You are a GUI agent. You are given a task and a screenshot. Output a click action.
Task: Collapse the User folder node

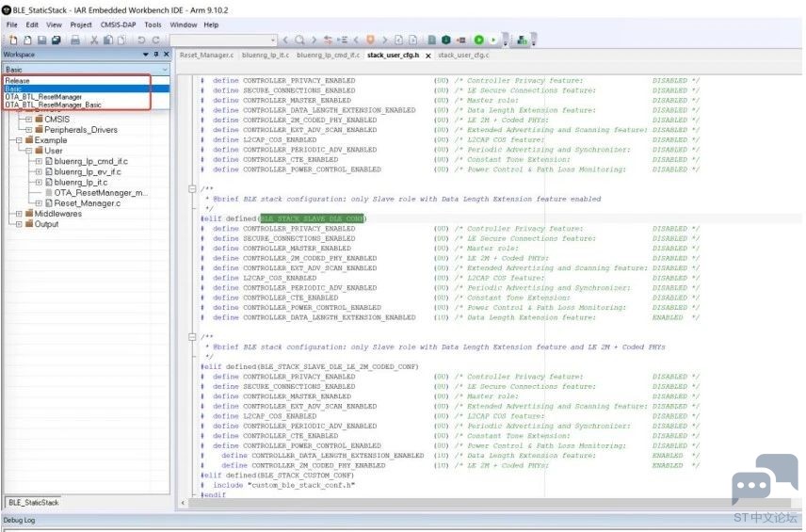point(29,151)
